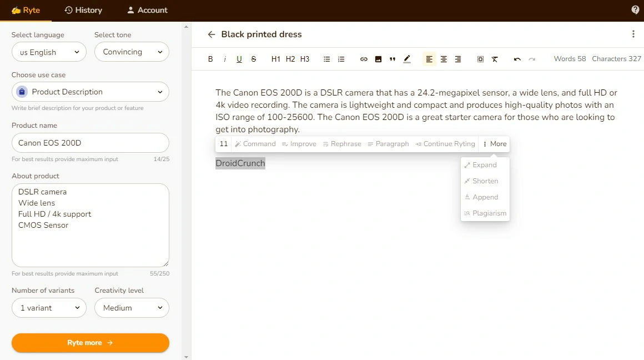The image size is (644, 360).
Task: Click Command in the floating toolbar
Action: [255, 144]
